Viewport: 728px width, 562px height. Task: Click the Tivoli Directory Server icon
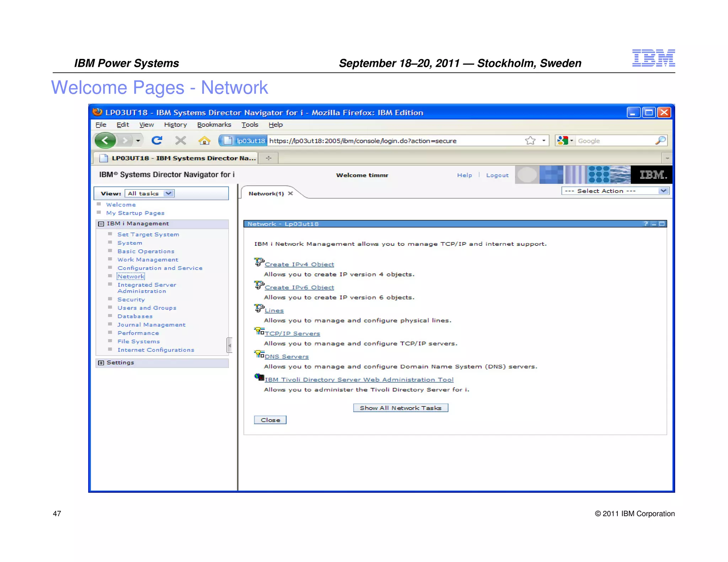click(259, 377)
